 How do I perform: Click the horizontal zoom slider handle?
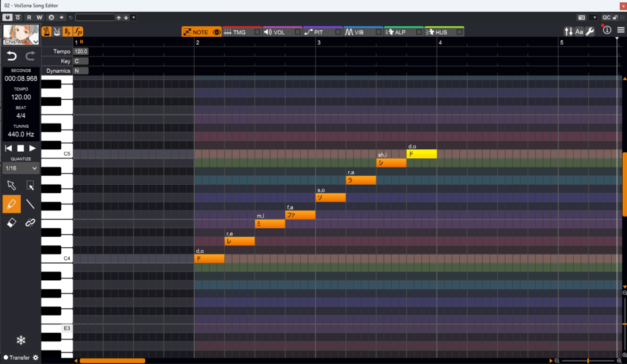click(x=588, y=361)
